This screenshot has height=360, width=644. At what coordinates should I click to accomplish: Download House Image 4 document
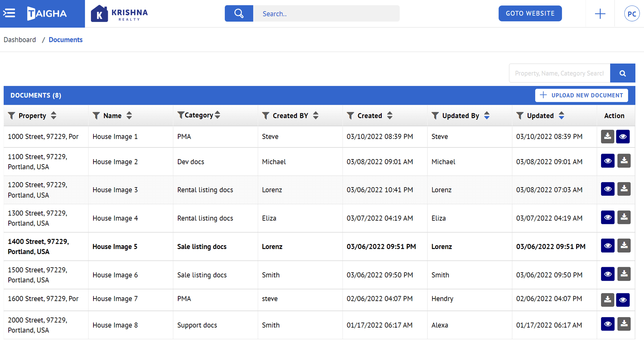pos(624,217)
